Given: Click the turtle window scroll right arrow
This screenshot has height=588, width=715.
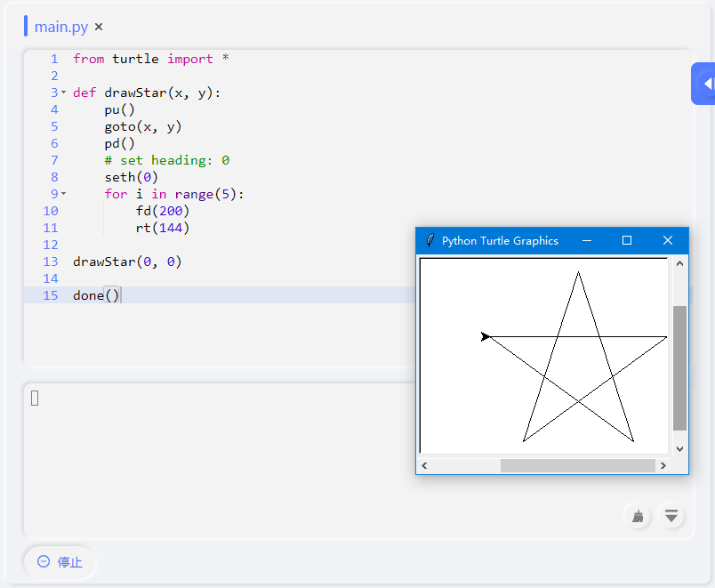Looking at the screenshot, I should pos(663,466).
